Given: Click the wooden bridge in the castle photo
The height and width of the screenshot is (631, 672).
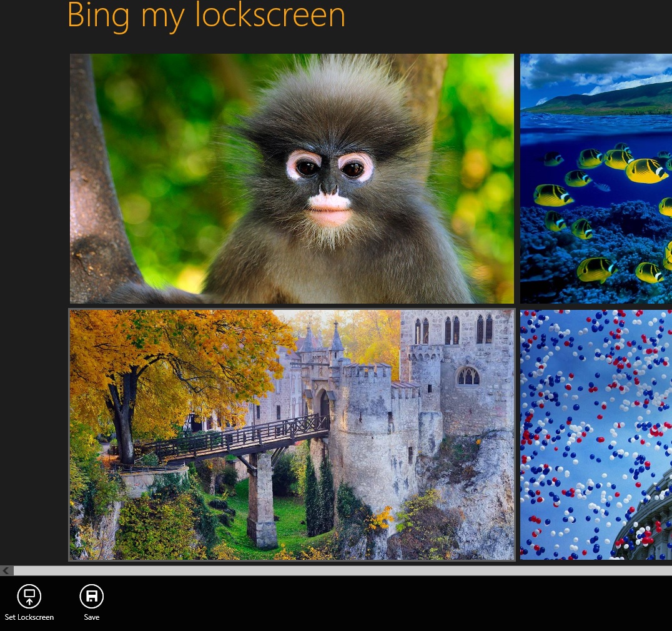Looking at the screenshot, I should [x=234, y=439].
